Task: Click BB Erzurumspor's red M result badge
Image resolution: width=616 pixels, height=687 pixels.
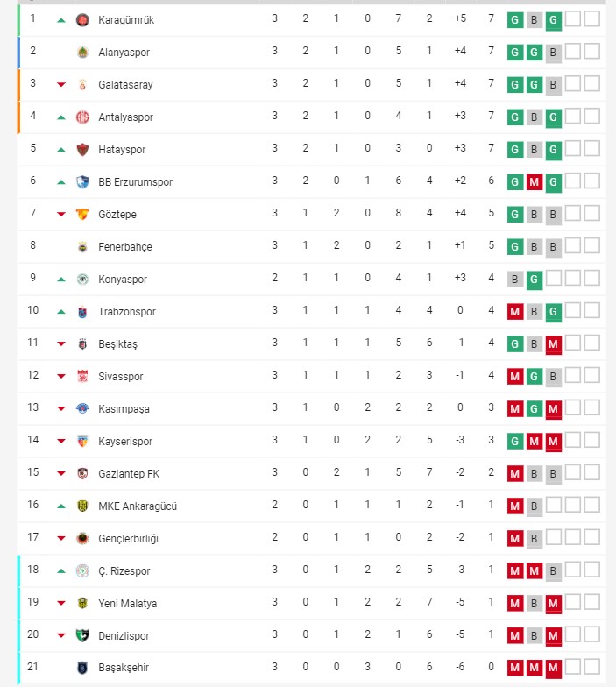Action: (x=535, y=181)
